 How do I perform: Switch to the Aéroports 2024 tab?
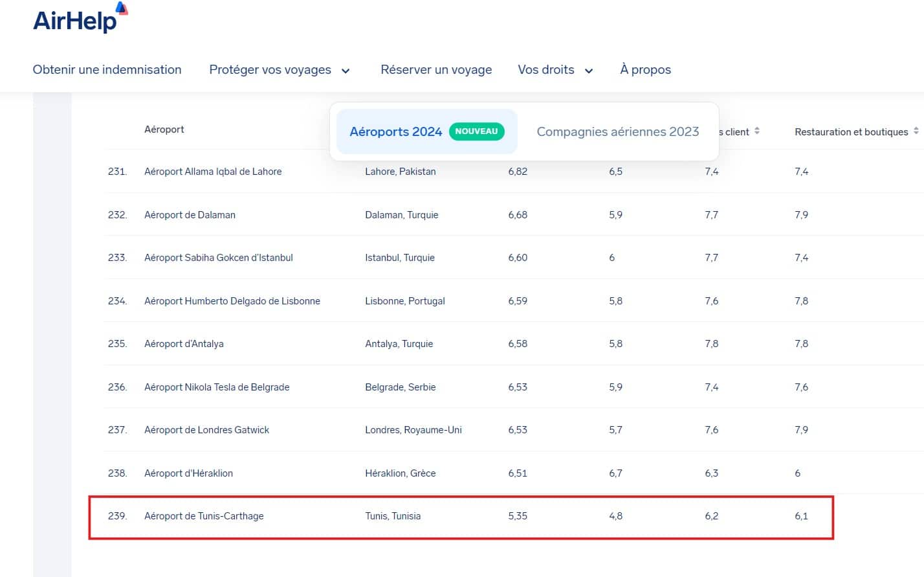point(395,131)
